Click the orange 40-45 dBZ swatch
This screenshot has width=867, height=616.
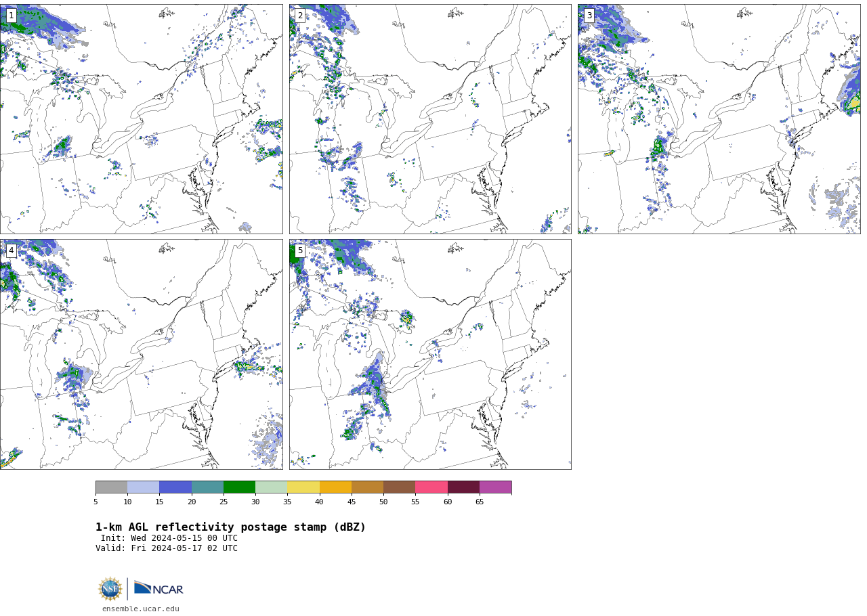click(335, 487)
